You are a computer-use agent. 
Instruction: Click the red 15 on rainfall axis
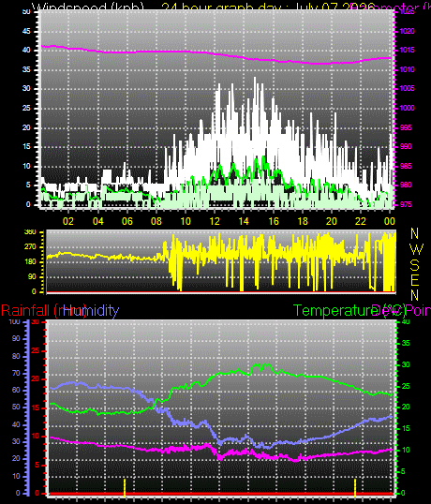[x=36, y=408]
